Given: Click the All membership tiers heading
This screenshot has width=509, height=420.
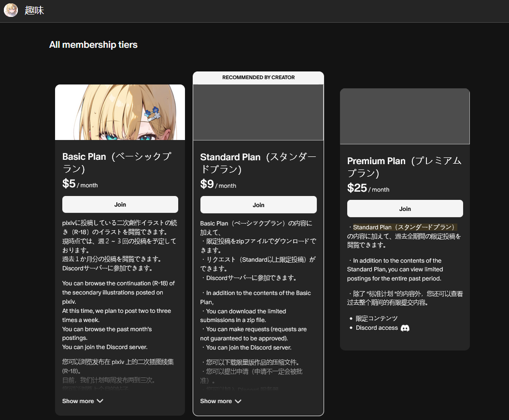Looking at the screenshot, I should [93, 45].
